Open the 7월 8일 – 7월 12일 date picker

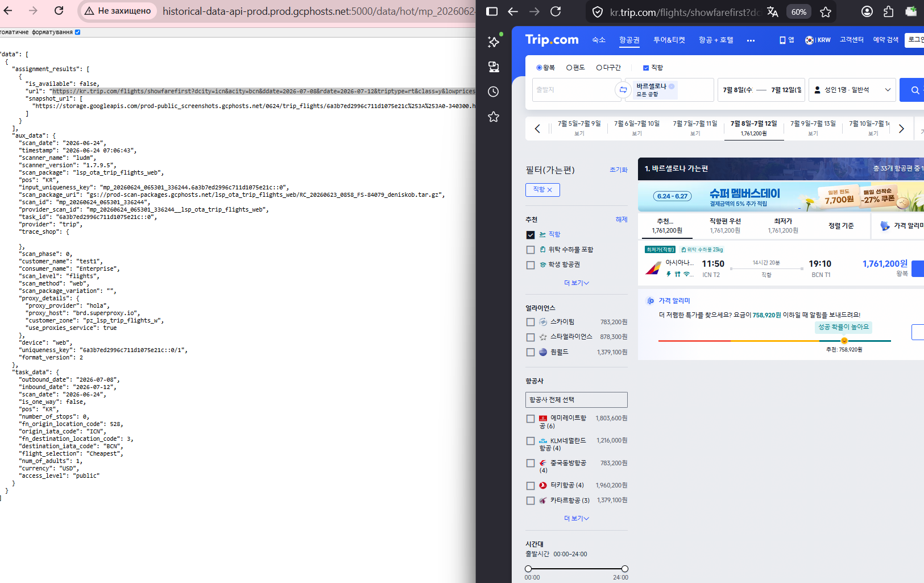click(761, 90)
